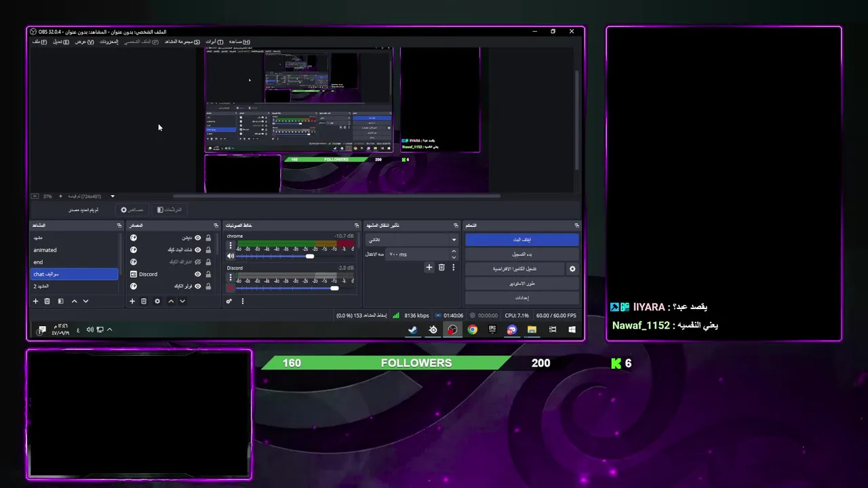Click the Start Virtual Camera button
This screenshot has width=868, height=488.
(515, 269)
